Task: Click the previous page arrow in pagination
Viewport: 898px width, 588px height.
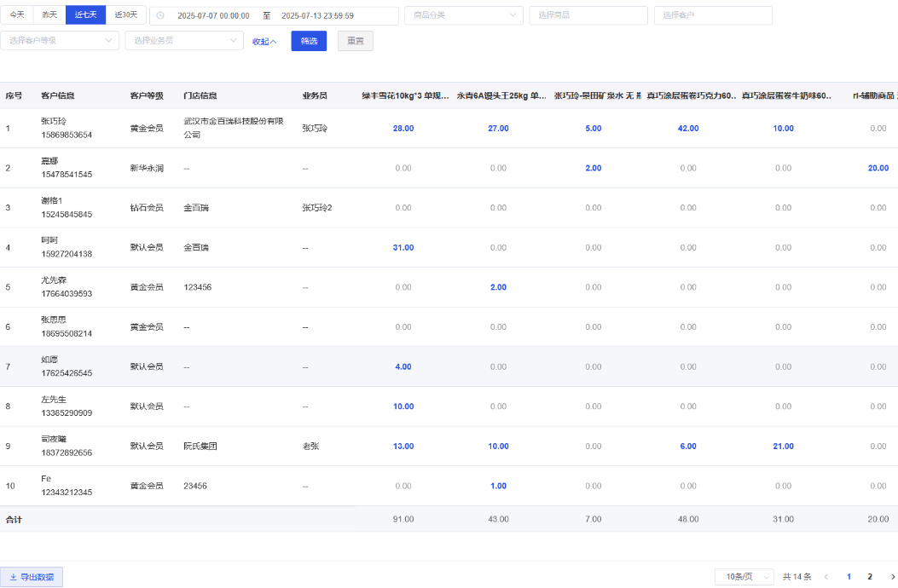Action: pos(825,577)
